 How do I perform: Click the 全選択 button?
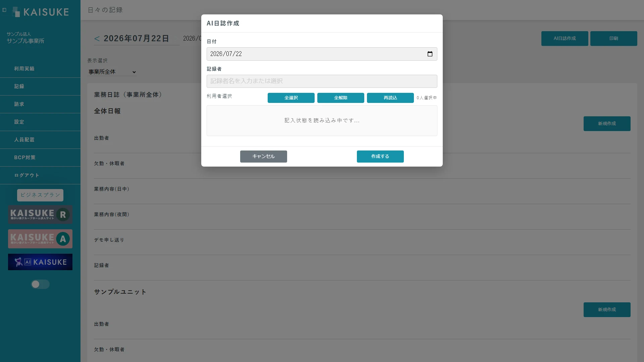pos(291,98)
